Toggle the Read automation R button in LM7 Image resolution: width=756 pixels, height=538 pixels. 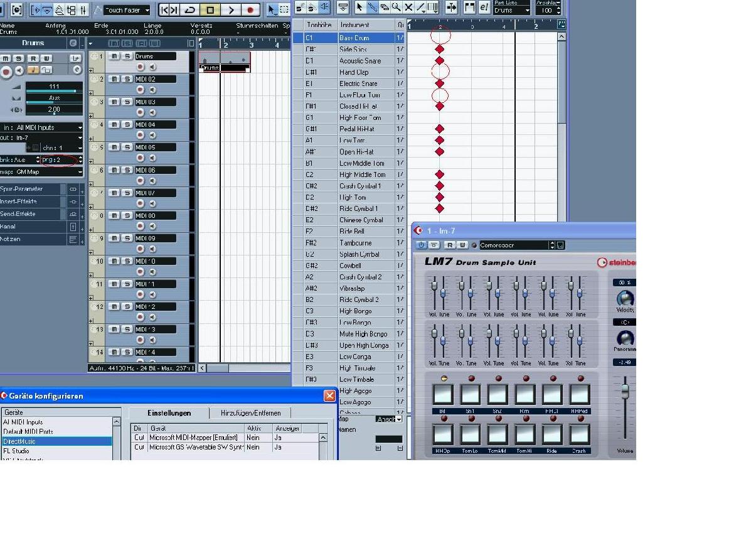(x=450, y=245)
